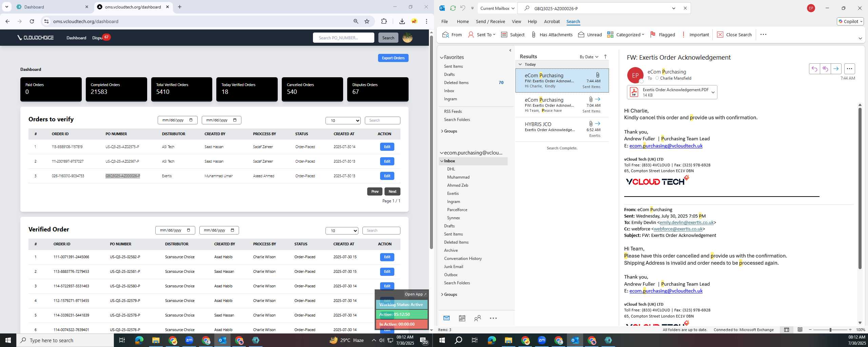Switch to Outlook View tab

516,21
